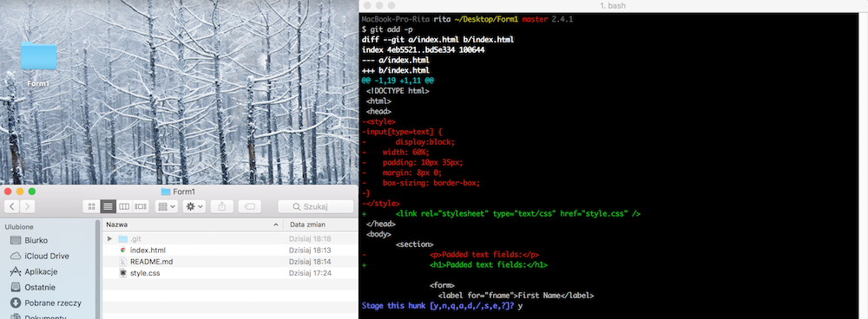Click the 'Dzisiaj 18:18' date for .git
Screen dimensions: 868x319
click(x=310, y=239)
